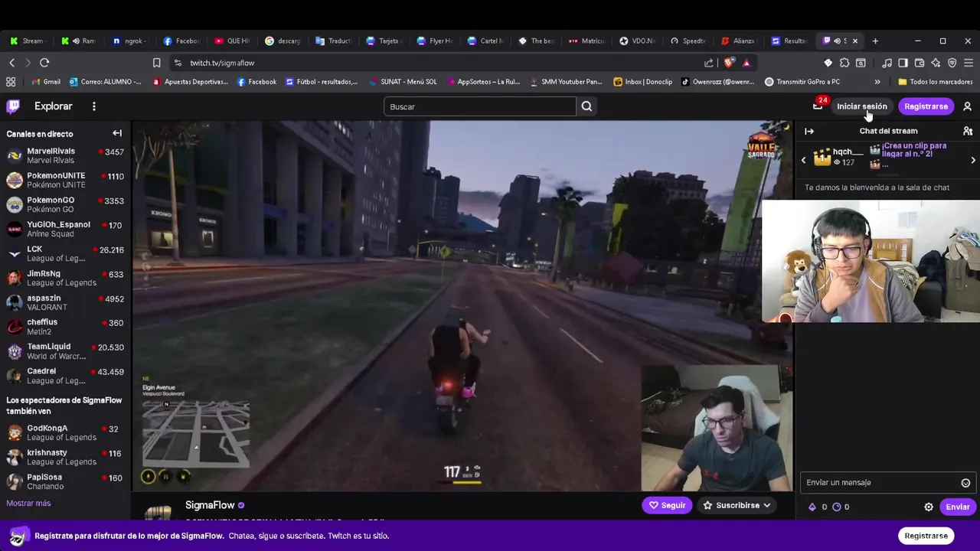Open the browser apps grid icon

pyautogui.click(x=11, y=82)
